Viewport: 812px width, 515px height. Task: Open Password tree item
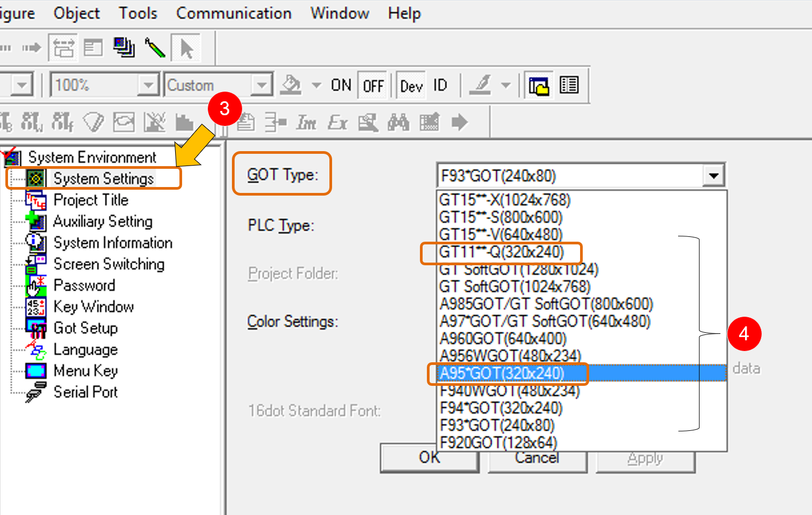[x=85, y=285]
